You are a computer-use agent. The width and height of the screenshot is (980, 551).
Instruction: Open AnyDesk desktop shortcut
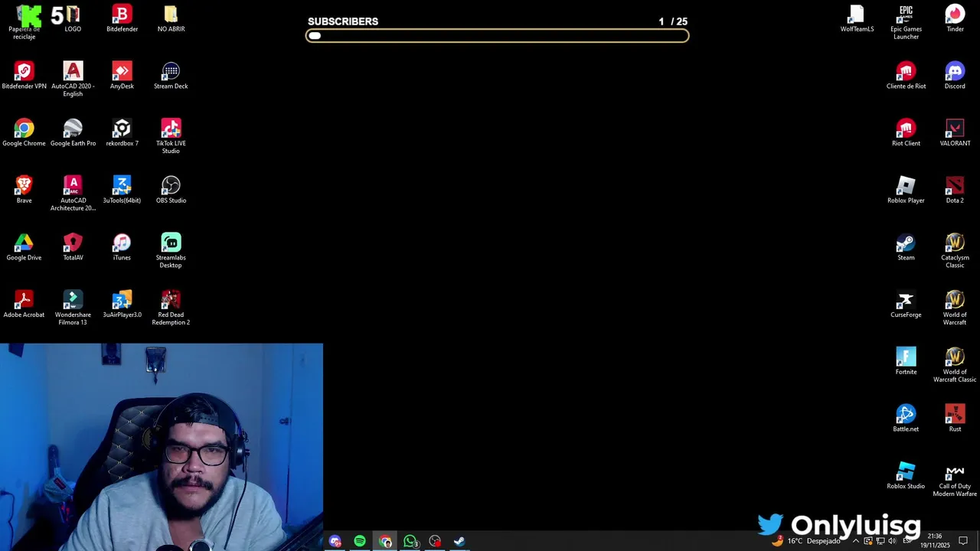coord(122,76)
